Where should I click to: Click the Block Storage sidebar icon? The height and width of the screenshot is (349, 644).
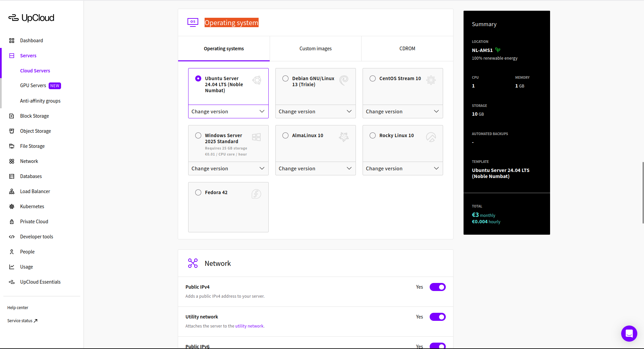[12, 116]
